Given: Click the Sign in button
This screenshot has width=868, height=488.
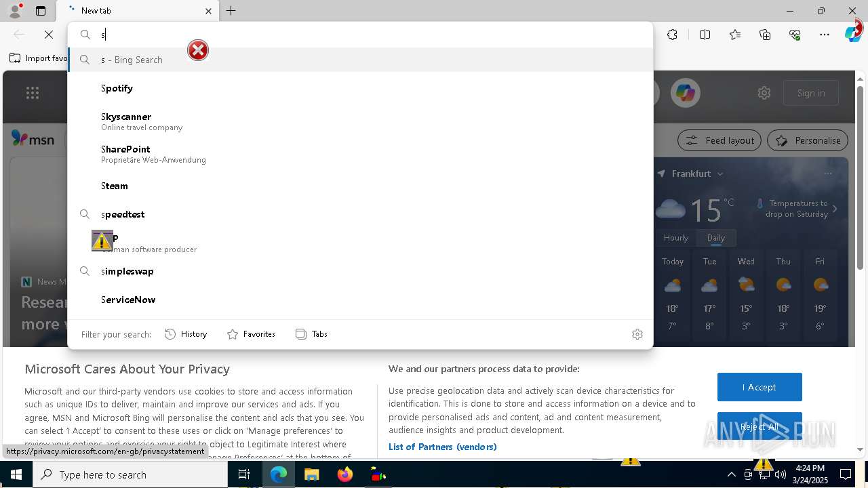Looking at the screenshot, I should click(x=811, y=93).
